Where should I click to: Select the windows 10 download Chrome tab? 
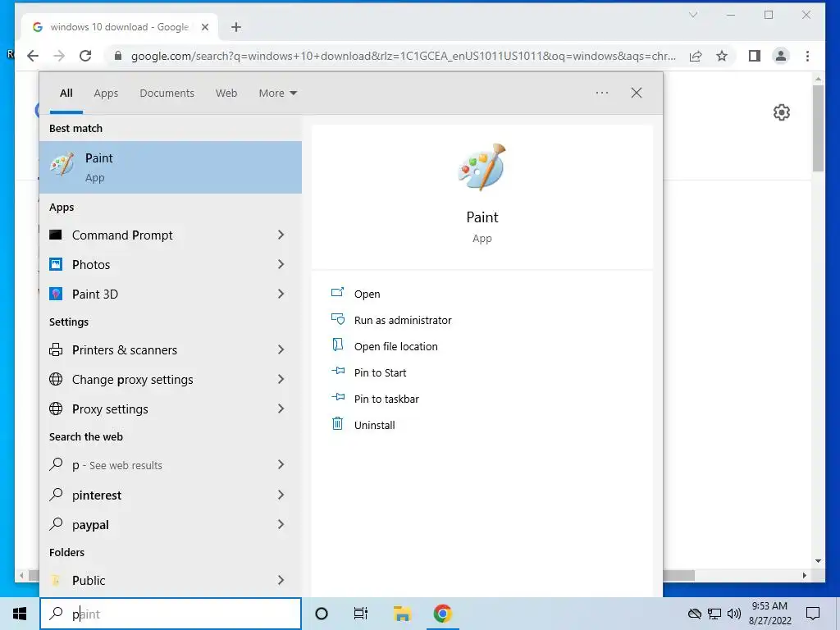coord(119,27)
